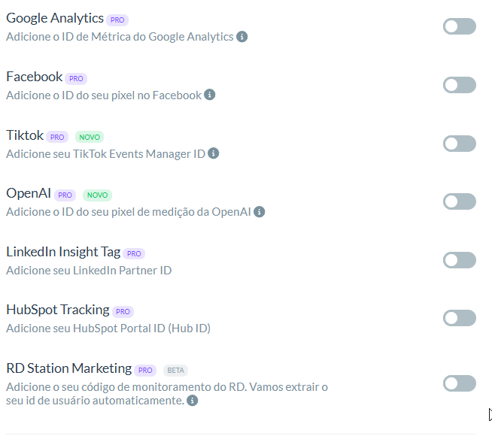Click the NOVO badge beside Tiktok
The image size is (492, 448).
90,137
